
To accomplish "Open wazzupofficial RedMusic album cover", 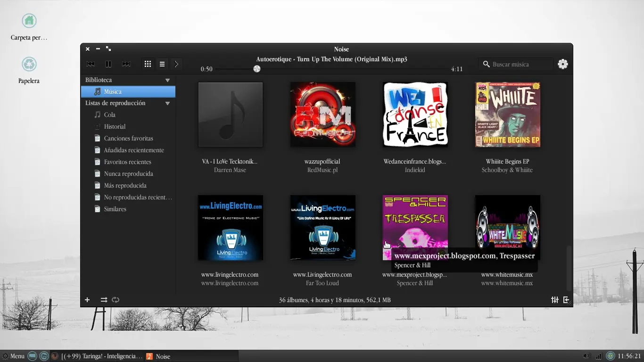I will pos(323,115).
